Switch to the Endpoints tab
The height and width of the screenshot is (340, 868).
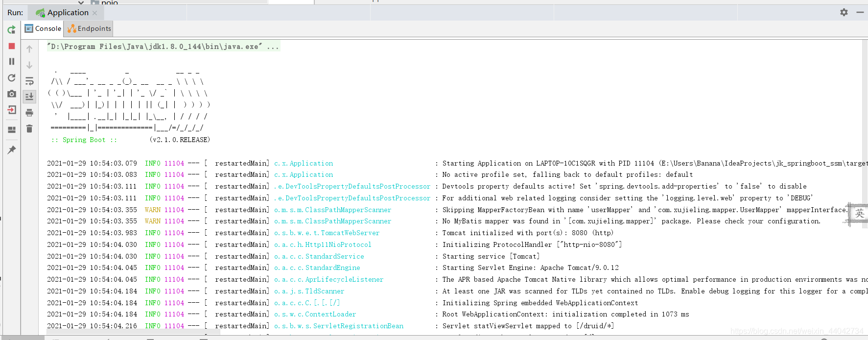click(89, 28)
